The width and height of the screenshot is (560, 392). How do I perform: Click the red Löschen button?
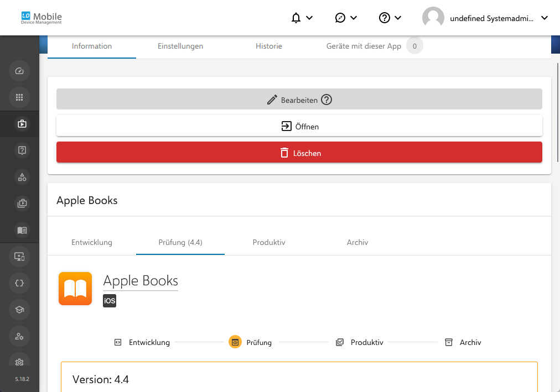pyautogui.click(x=299, y=152)
